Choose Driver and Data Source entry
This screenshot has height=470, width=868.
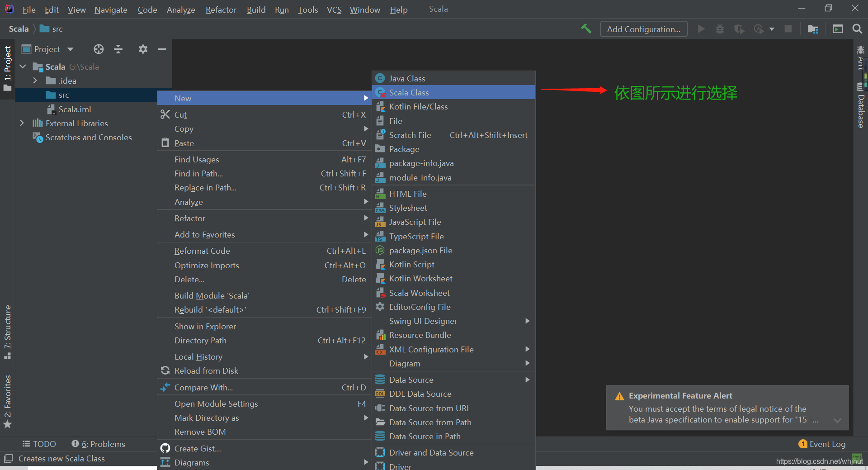[x=453, y=452]
